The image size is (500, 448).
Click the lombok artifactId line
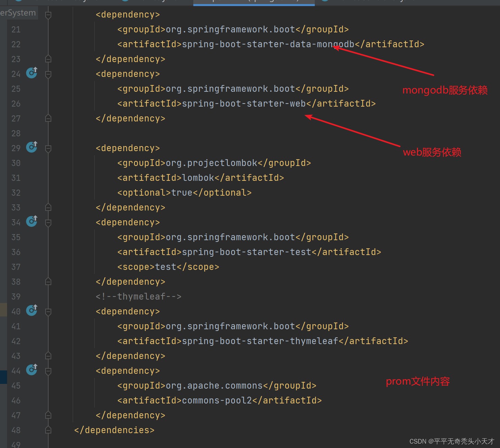200,178
